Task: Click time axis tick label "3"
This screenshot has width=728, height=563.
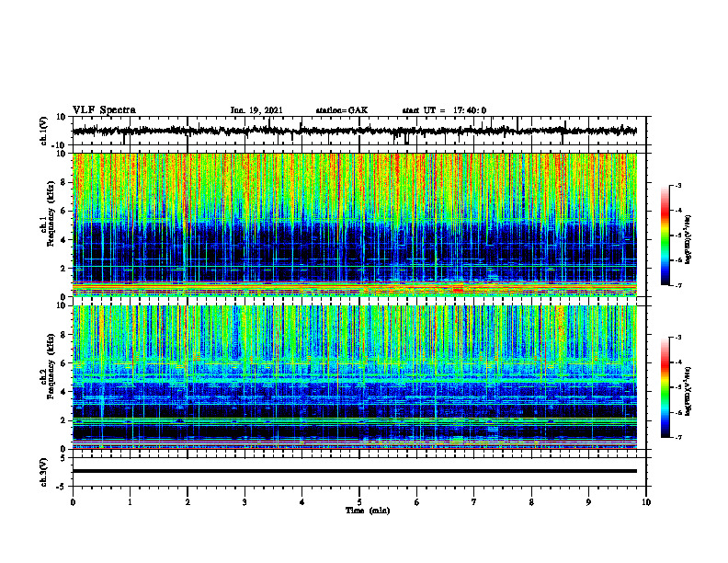Action: 245,502
